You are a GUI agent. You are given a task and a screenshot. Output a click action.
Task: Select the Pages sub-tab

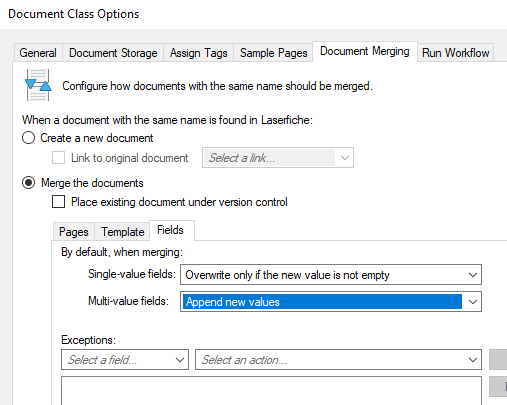coord(74,231)
